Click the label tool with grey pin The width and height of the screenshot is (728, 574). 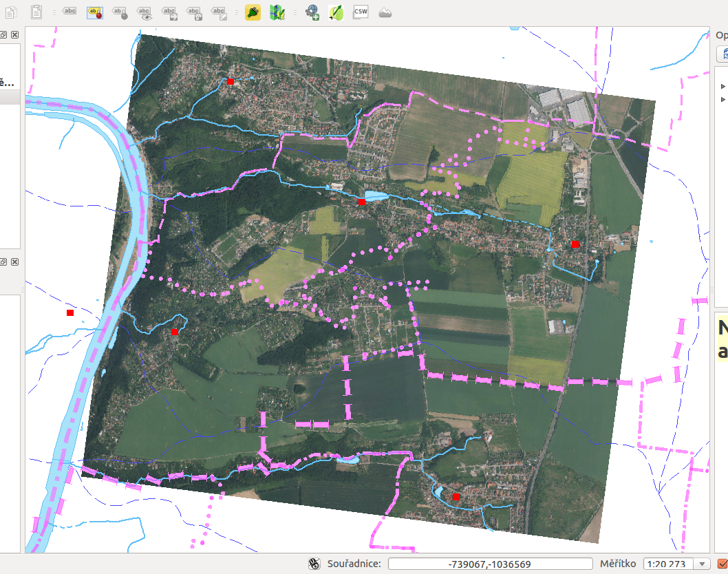[120, 12]
